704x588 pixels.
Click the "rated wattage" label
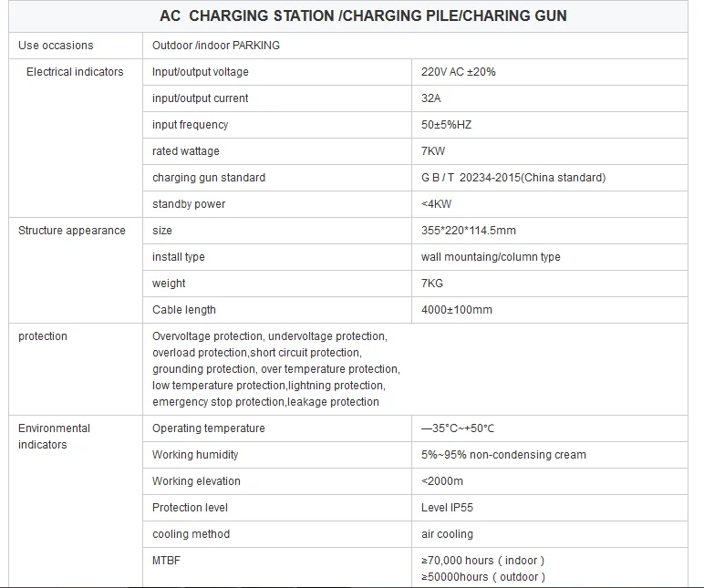pyautogui.click(x=186, y=151)
